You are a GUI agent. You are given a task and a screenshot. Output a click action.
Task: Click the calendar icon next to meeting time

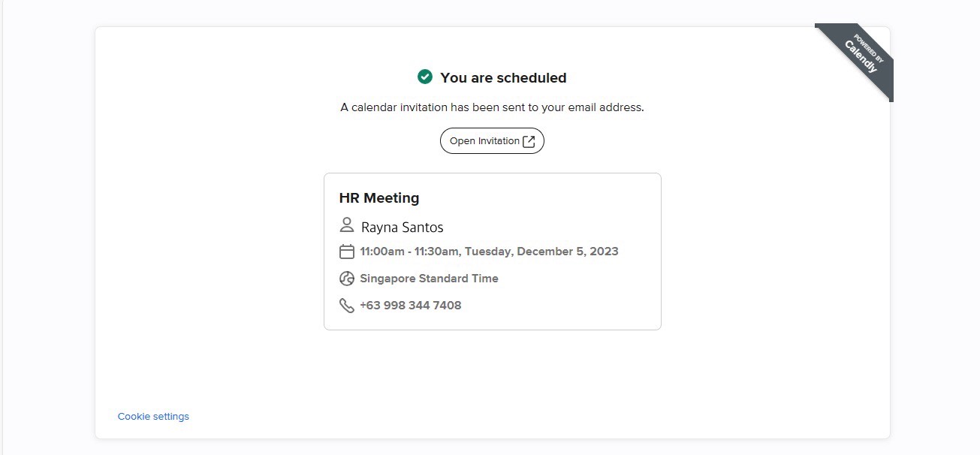[x=346, y=252]
